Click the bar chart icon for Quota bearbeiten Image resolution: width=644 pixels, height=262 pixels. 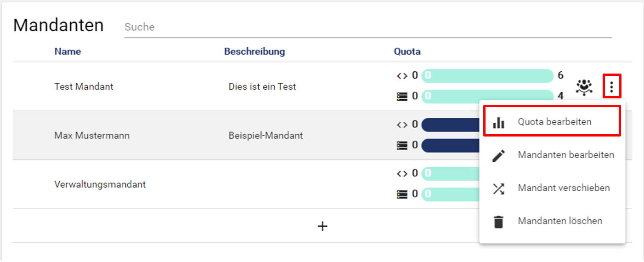pyautogui.click(x=498, y=122)
